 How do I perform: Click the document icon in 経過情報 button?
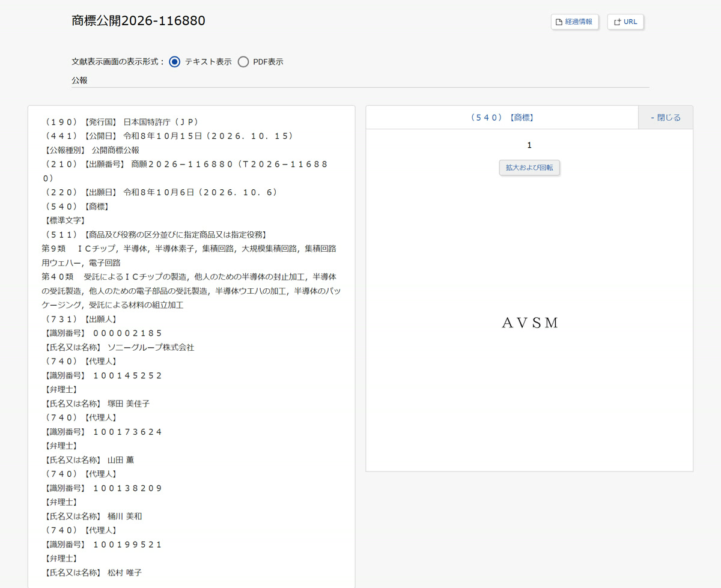click(x=559, y=22)
